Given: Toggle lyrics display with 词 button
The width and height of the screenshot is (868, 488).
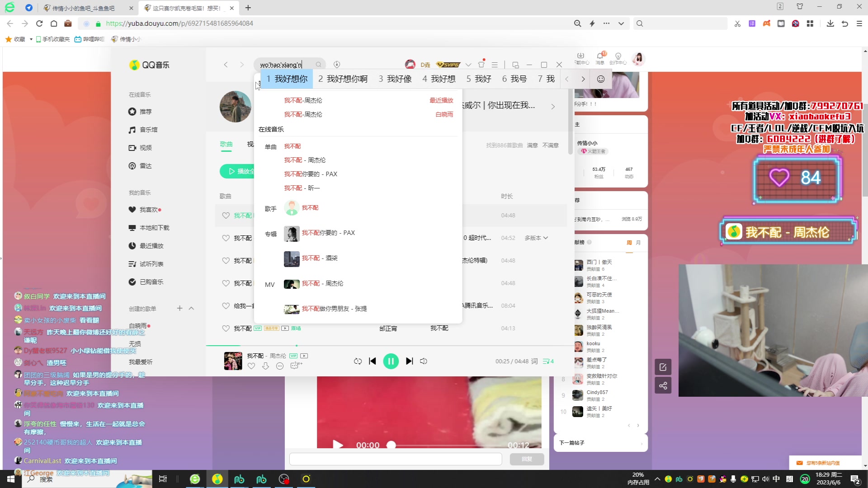Looking at the screenshot, I should 534,361.
